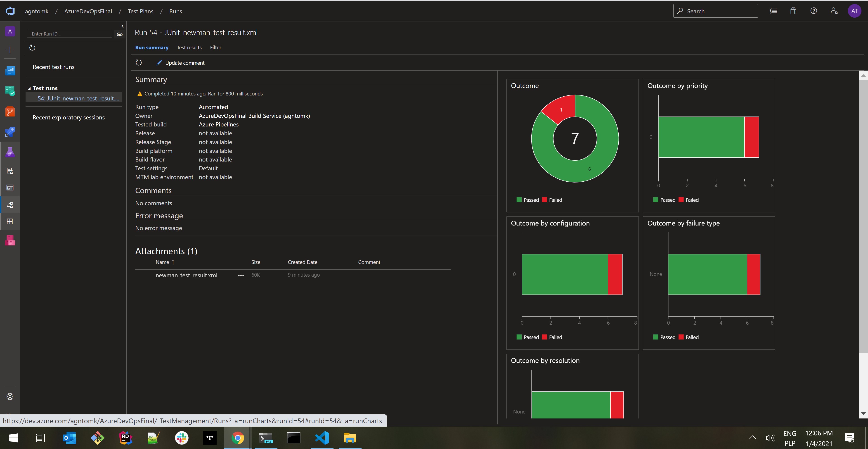
Task: Collapse the Test runs tree node
Action: tap(29, 89)
